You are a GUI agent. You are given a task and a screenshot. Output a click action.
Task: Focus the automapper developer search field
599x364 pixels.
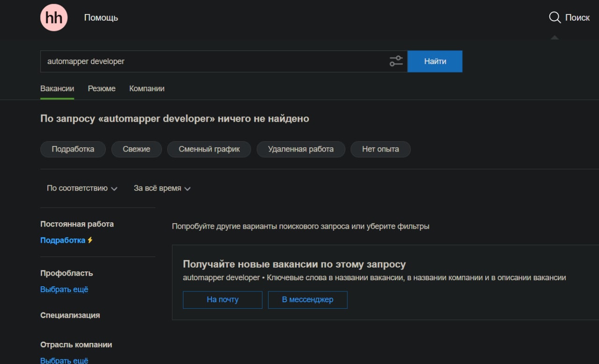click(x=211, y=61)
